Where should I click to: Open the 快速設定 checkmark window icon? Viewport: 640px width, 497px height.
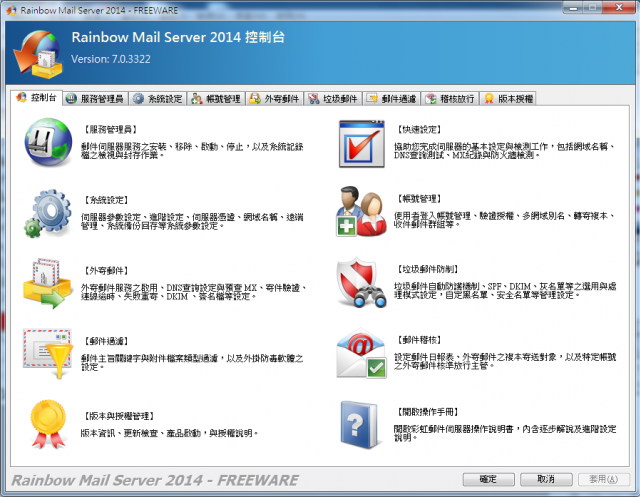point(362,144)
